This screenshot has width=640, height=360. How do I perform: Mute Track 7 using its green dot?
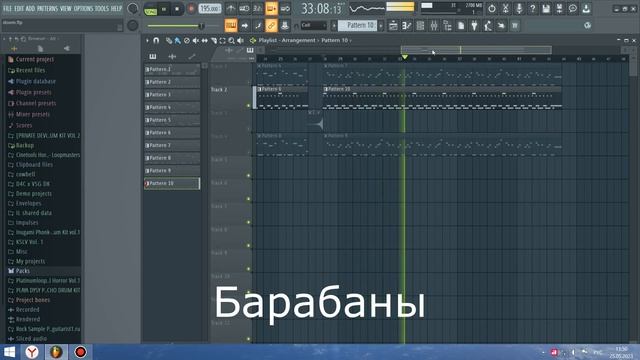pos(248,222)
